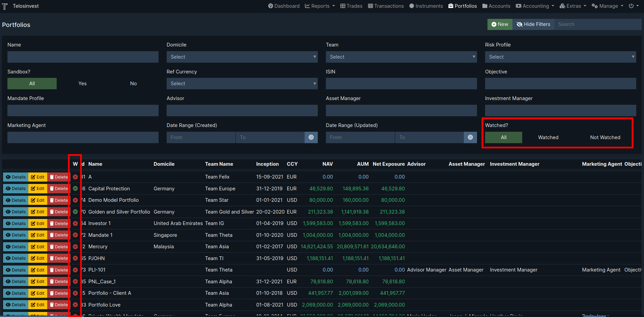Expand the Accounting menu
This screenshot has height=317, width=644.
click(535, 6)
